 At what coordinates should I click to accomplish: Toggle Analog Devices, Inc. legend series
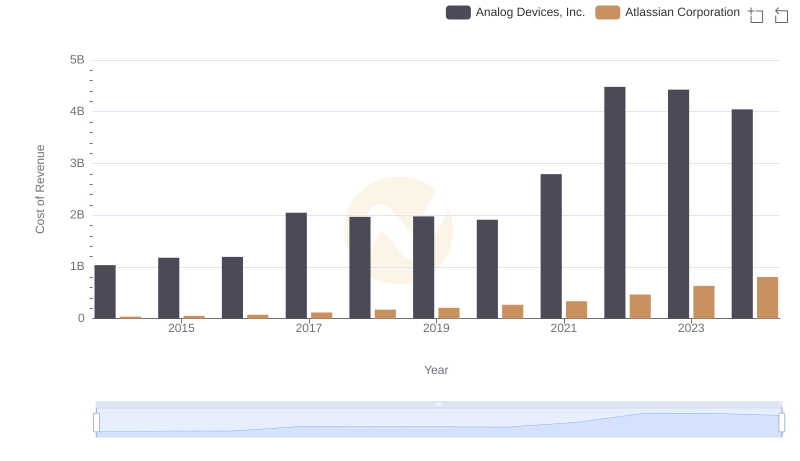[515, 12]
